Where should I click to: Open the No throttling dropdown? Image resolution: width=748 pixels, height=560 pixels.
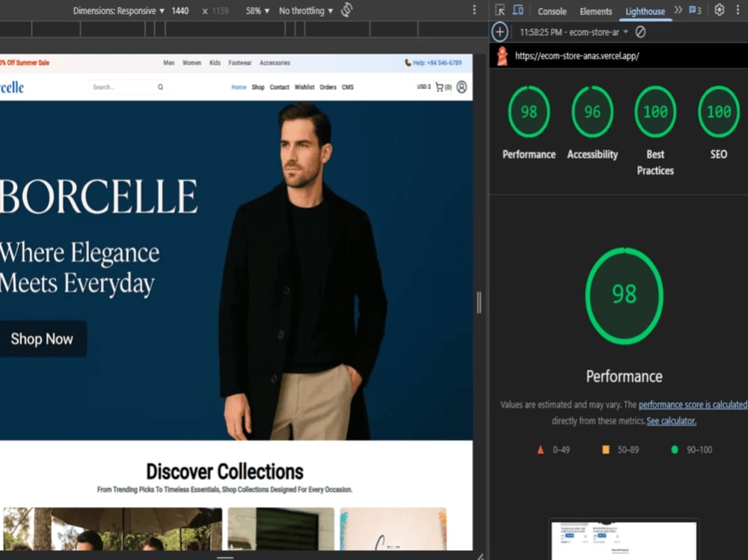click(x=306, y=10)
